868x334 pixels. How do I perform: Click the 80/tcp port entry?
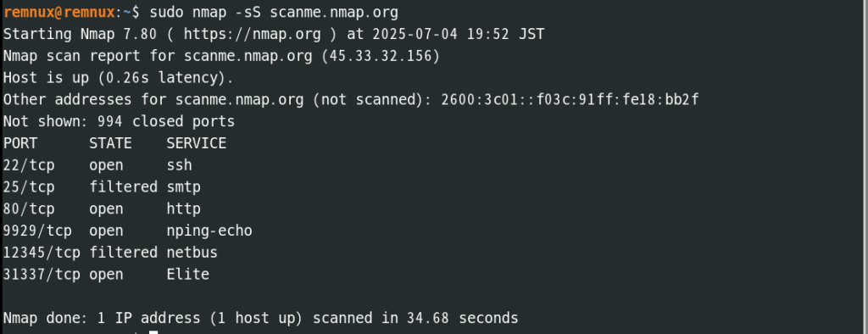point(29,209)
